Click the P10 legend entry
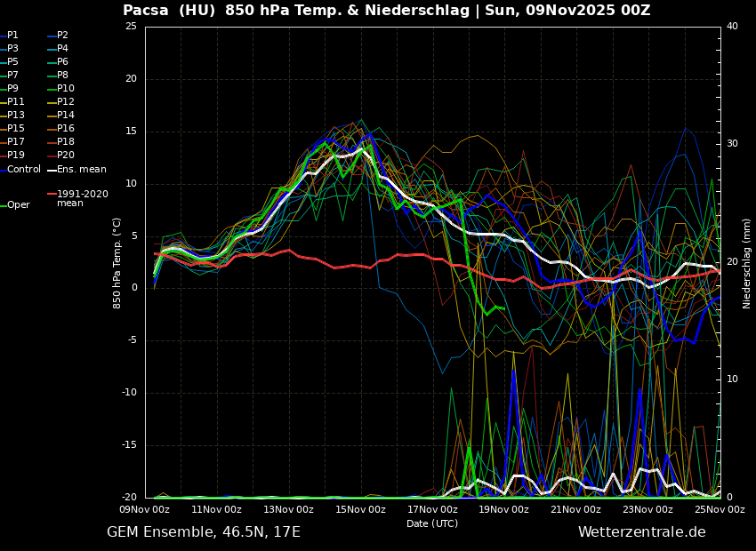This screenshot has width=756, height=551. pos(65,89)
